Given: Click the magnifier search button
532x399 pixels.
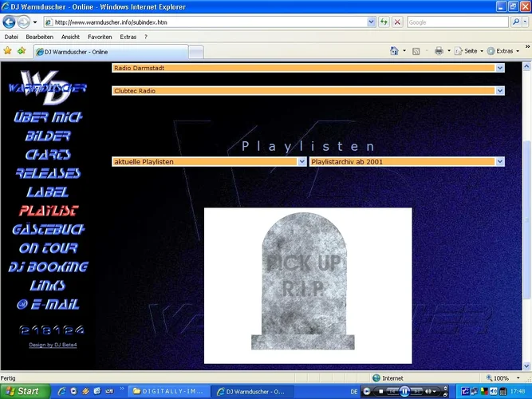Looking at the screenshot, I should [516, 22].
